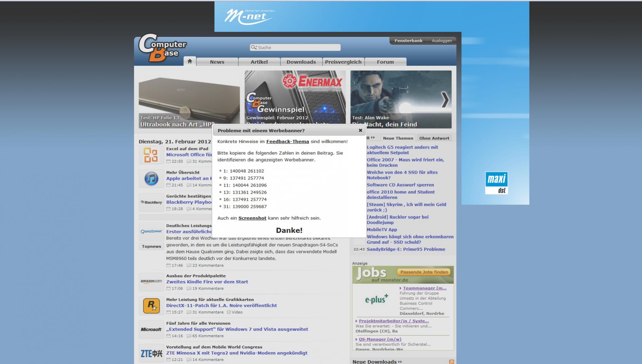
Task: Open ZTE Mimosa X article link
Action: point(237,353)
